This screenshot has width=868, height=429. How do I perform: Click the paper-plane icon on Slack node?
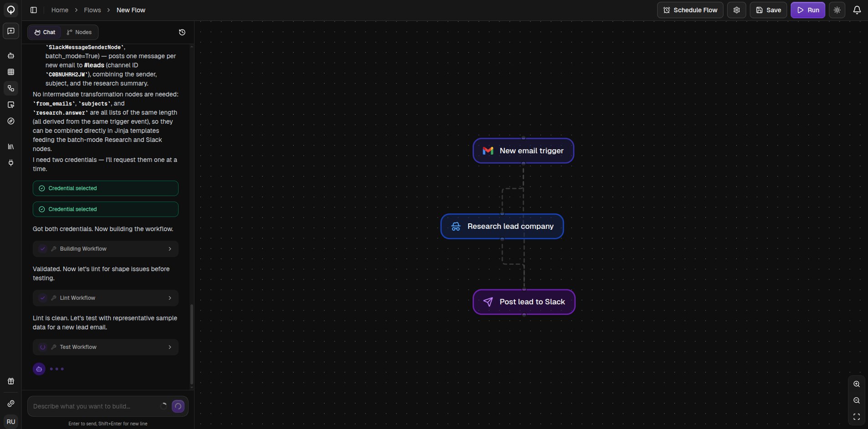pyautogui.click(x=488, y=302)
